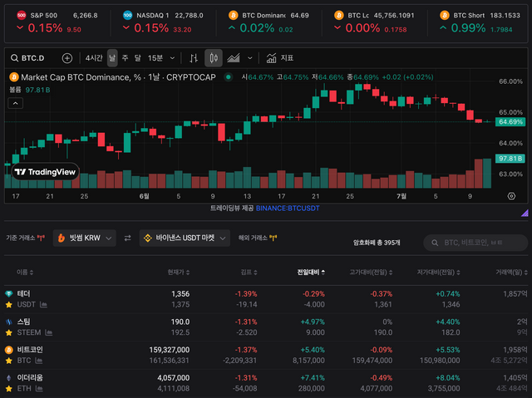Viewport: 532px width, 398px height.
Task: Sort the table by 저가대비(전일)
Action: [439, 273]
